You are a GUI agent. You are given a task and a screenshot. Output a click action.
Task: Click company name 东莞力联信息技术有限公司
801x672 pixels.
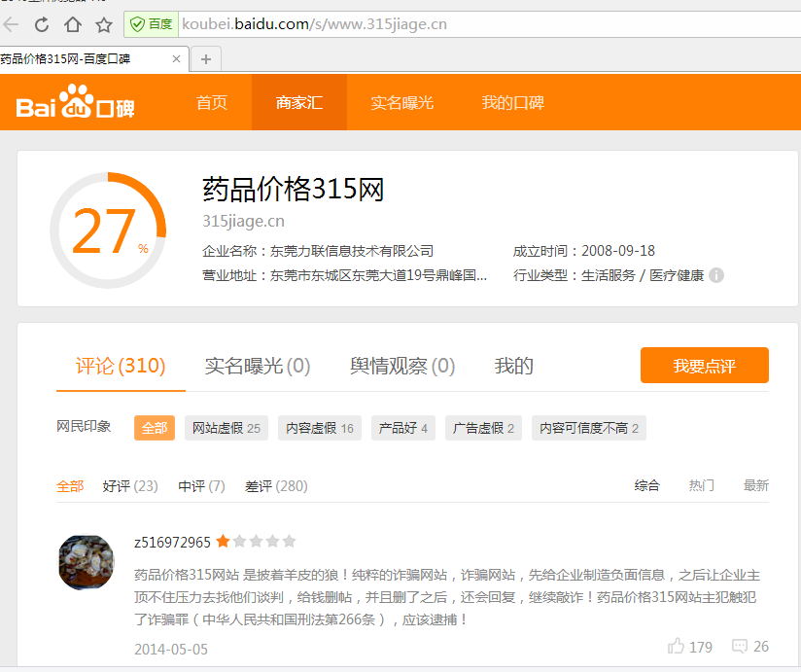[352, 251]
